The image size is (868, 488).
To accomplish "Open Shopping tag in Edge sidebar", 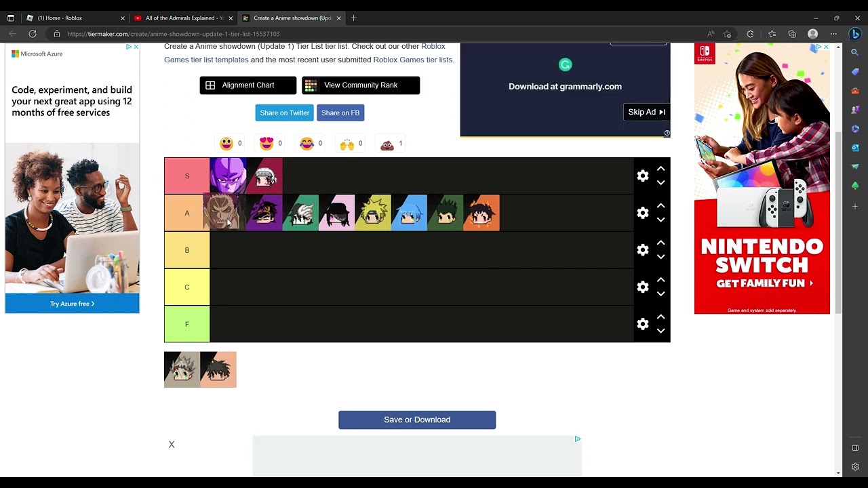I will (855, 72).
